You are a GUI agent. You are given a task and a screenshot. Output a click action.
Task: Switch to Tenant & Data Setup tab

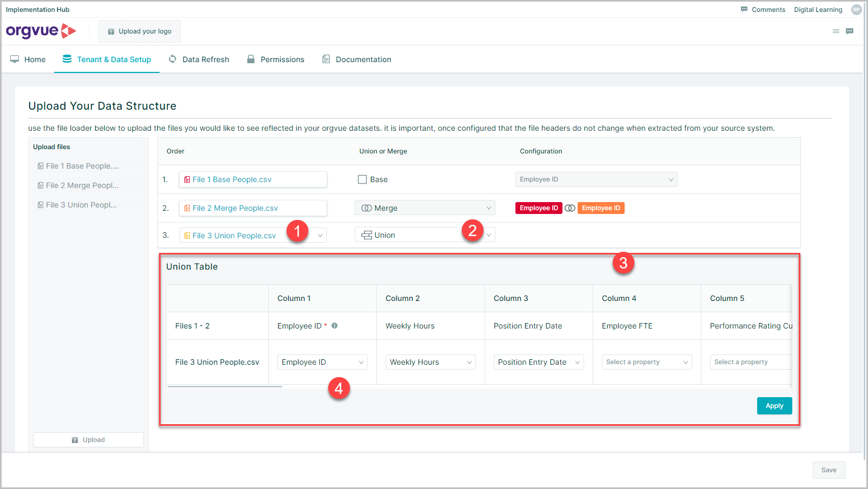click(107, 59)
